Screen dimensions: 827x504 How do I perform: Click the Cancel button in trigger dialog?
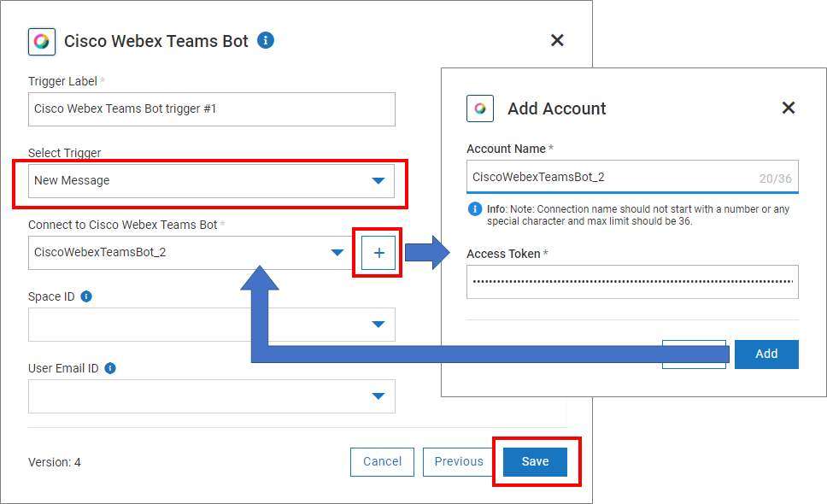coord(382,461)
